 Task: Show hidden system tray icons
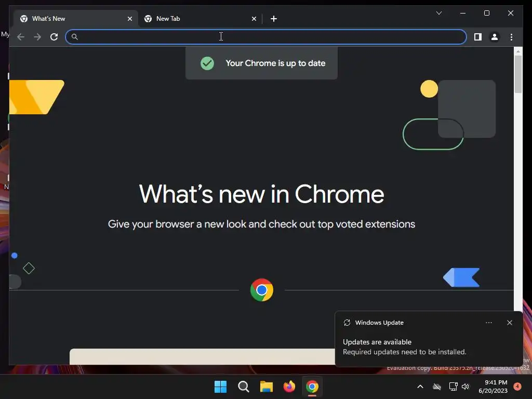420,387
